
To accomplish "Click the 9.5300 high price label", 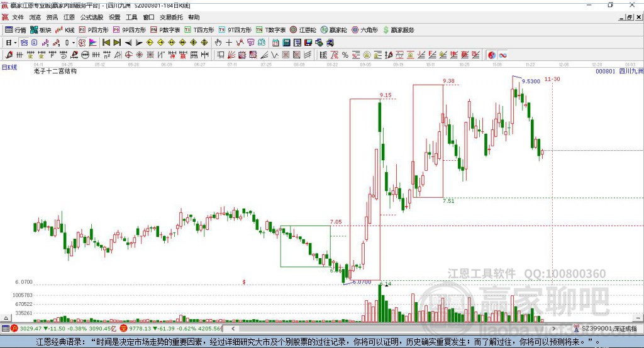I will point(531,81).
